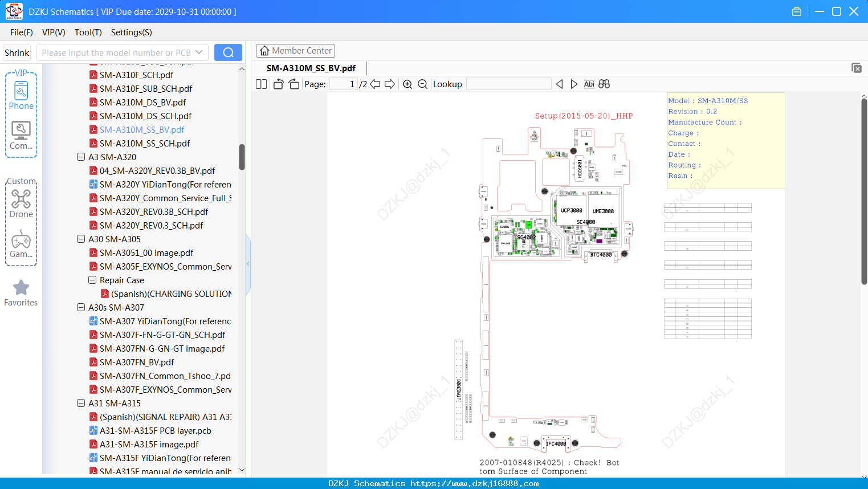The image size is (868, 489).
Task: Collapse the A30 SM-A305 folder
Action: tap(81, 239)
